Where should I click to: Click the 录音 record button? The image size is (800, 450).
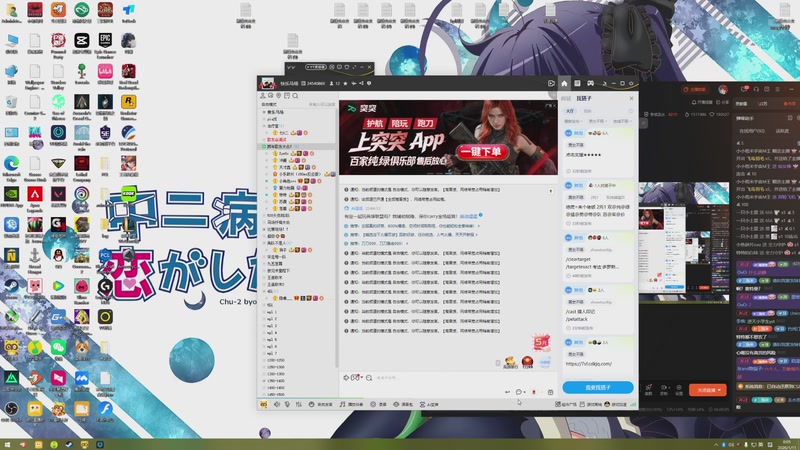[378, 404]
